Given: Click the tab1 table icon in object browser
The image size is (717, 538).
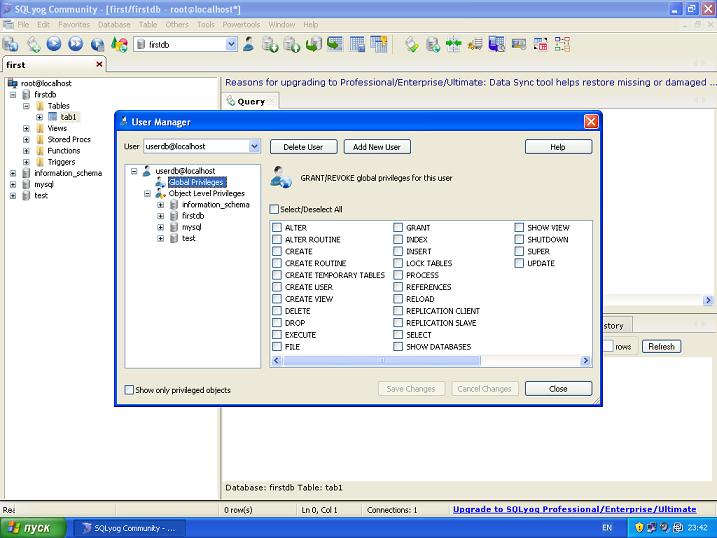Looking at the screenshot, I should pos(53,117).
